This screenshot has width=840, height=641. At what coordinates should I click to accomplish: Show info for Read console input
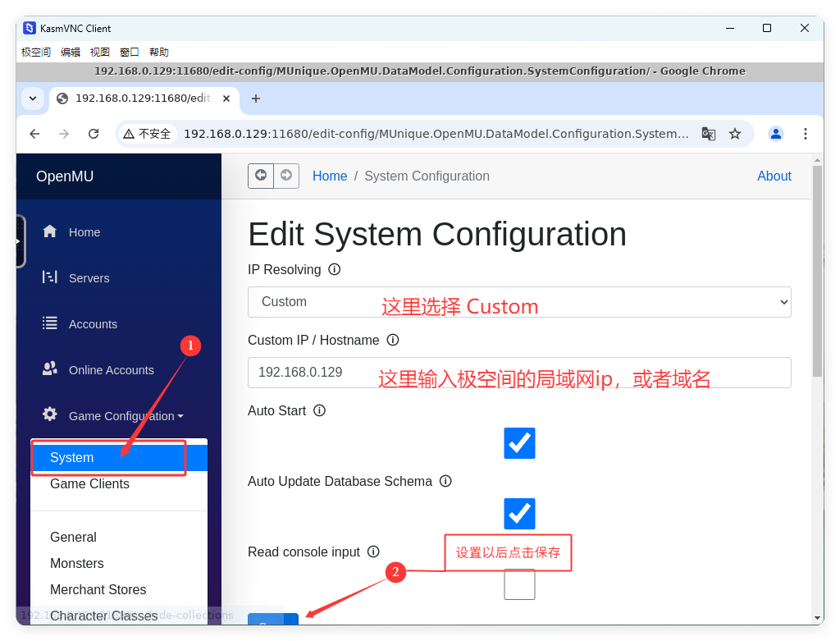[x=373, y=552]
